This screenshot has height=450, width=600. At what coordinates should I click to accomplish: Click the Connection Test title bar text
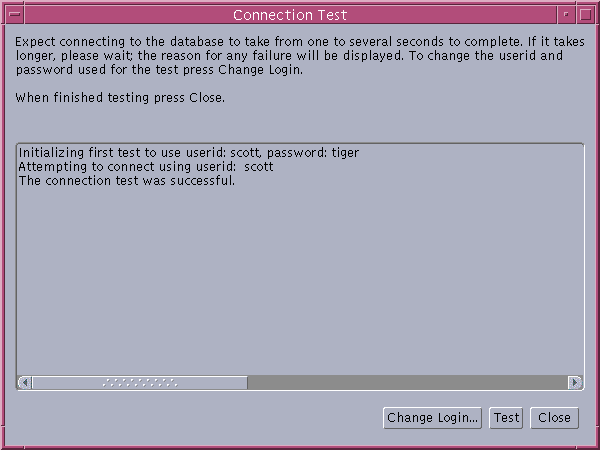[288, 14]
